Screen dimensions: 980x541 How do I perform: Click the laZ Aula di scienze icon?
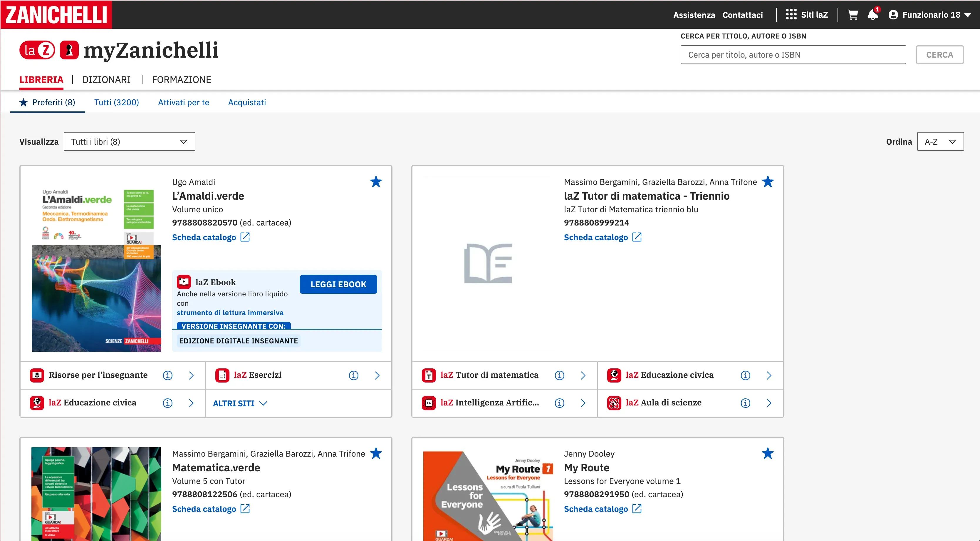[x=614, y=403]
